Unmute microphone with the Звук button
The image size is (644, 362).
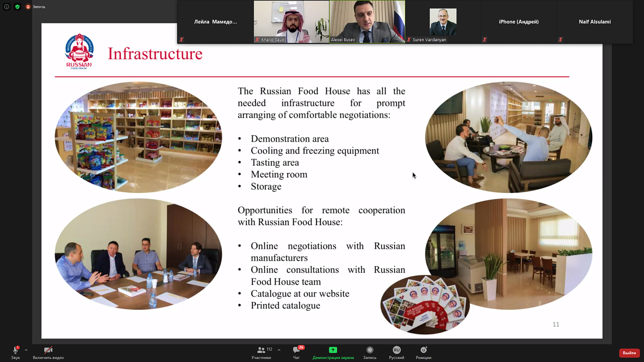[15, 353]
